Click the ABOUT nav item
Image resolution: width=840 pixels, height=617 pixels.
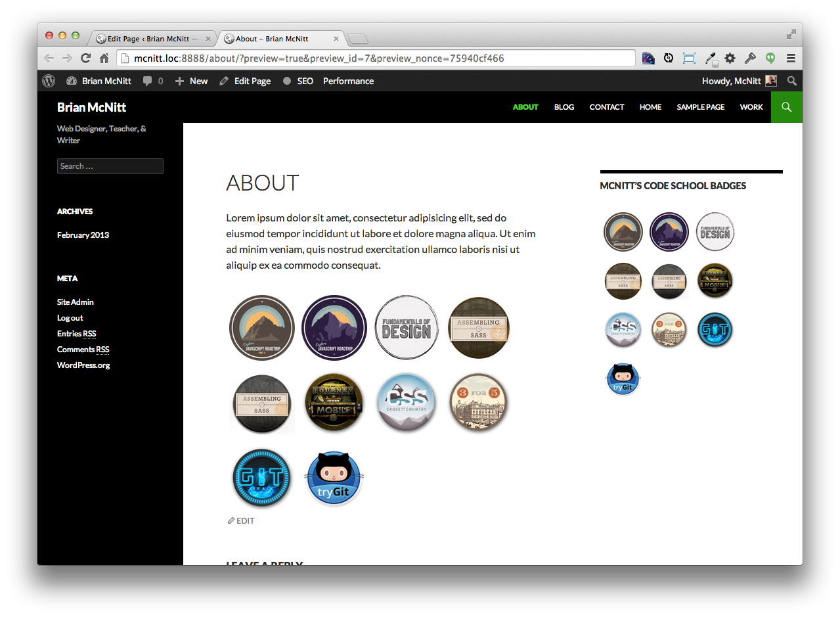pyautogui.click(x=525, y=107)
